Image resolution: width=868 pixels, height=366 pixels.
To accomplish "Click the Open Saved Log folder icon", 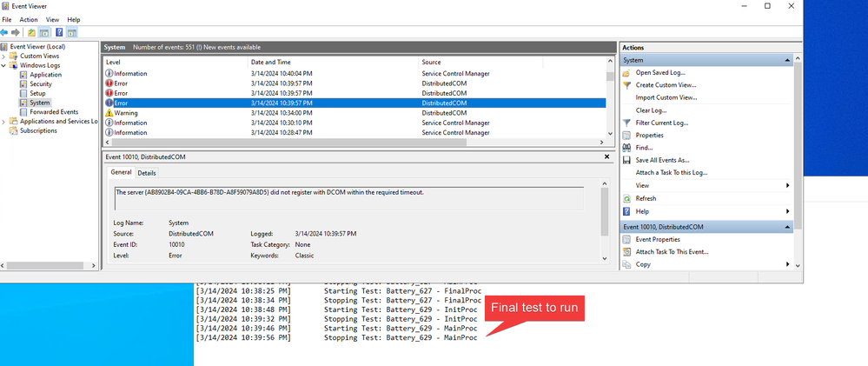I will point(626,73).
